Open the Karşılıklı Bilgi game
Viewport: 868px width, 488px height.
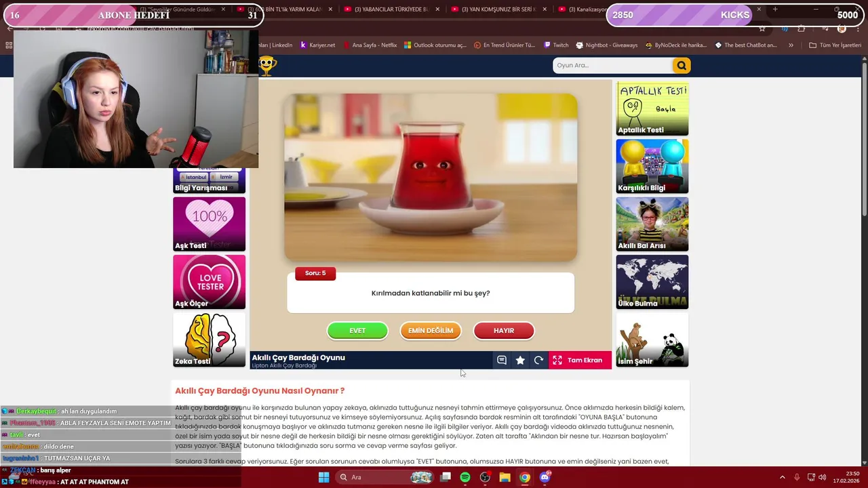click(x=652, y=166)
